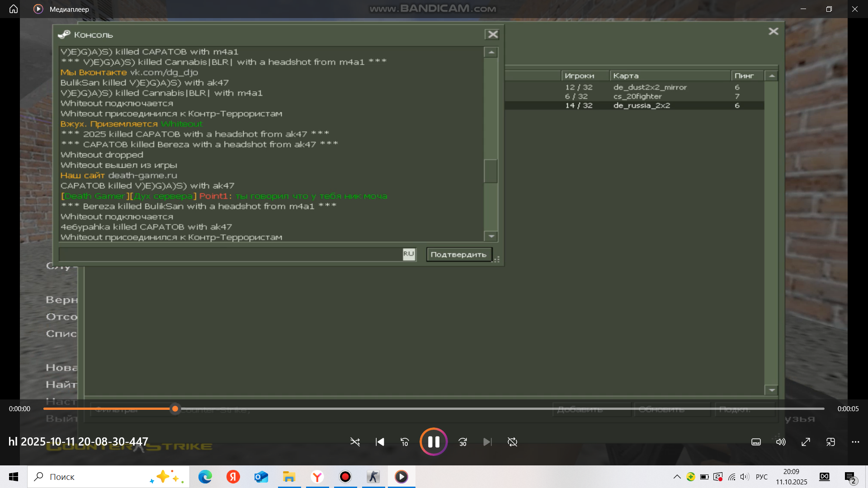Select the de_dust2x2_mirror server row

coord(650,87)
